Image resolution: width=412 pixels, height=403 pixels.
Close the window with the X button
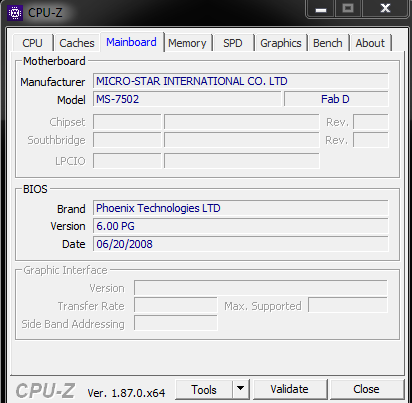[x=385, y=9]
